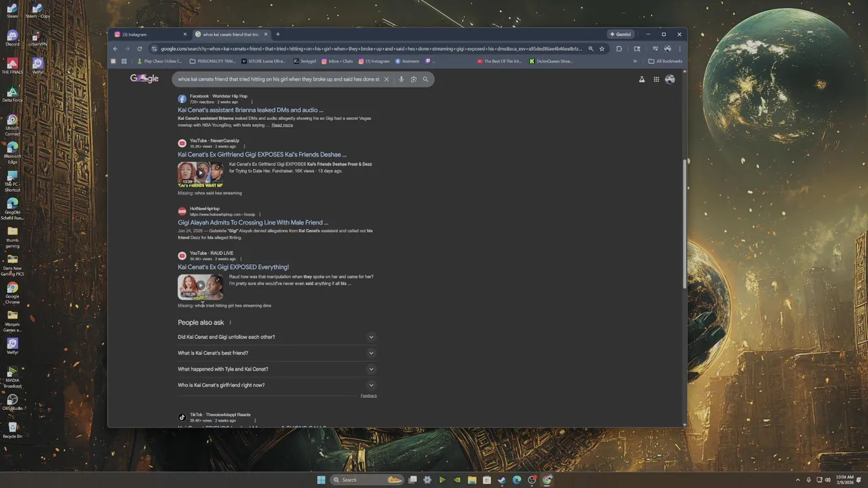Search by image with Lens icon
Screen dimensions: 868x488
click(414, 79)
